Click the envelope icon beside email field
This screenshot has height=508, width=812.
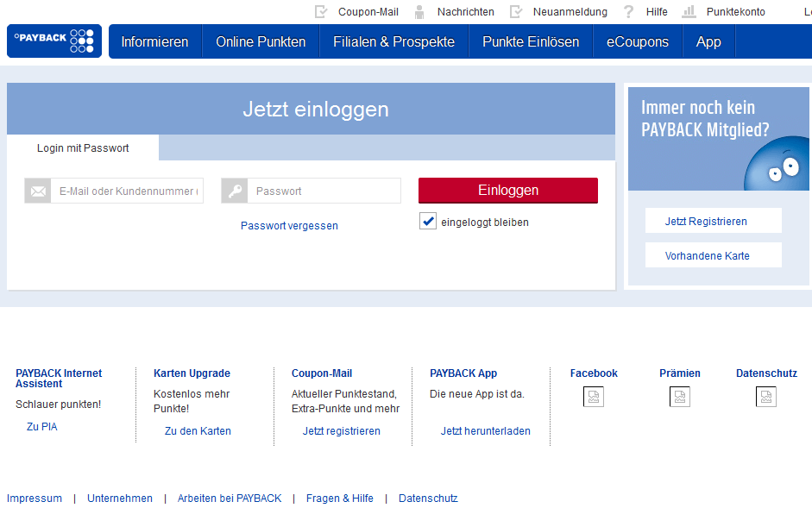tap(38, 191)
